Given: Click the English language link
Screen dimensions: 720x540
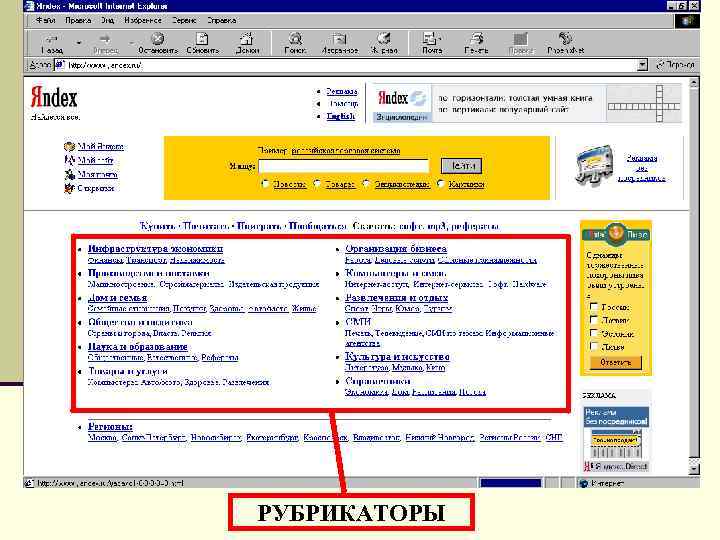Looking at the screenshot, I should (x=341, y=116).
